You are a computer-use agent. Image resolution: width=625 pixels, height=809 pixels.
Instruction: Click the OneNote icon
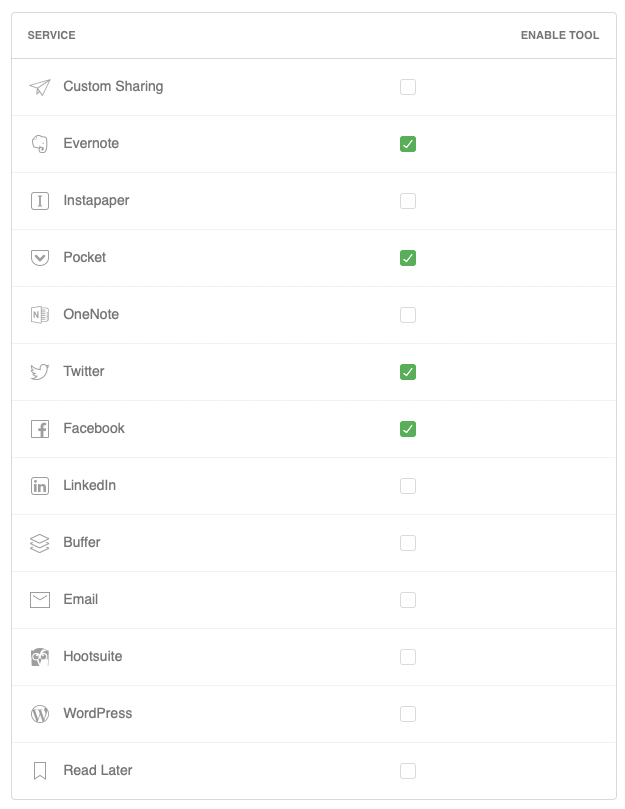40,315
